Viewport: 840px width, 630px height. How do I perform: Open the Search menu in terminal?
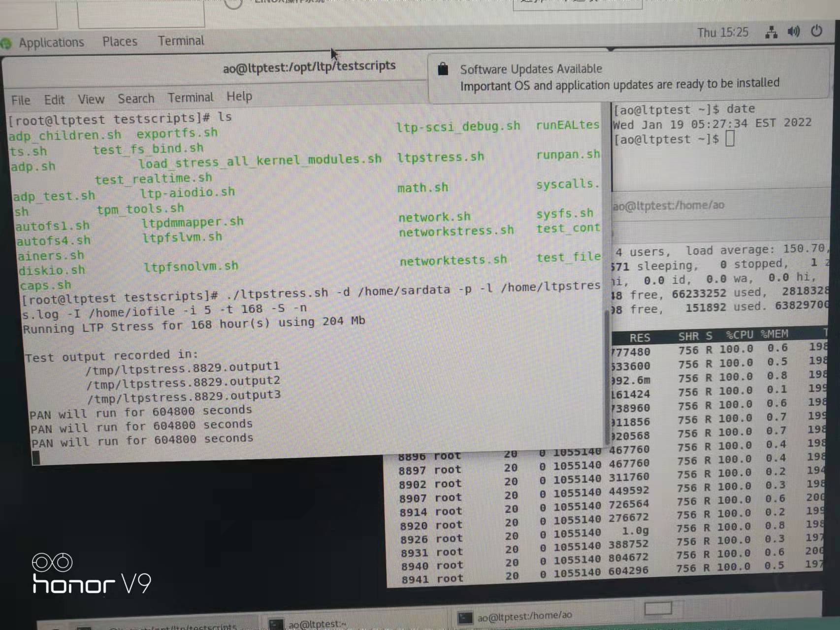point(136,99)
